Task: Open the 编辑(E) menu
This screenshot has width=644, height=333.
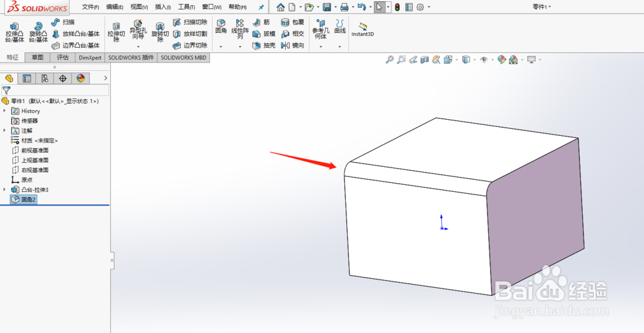Action: click(x=115, y=7)
